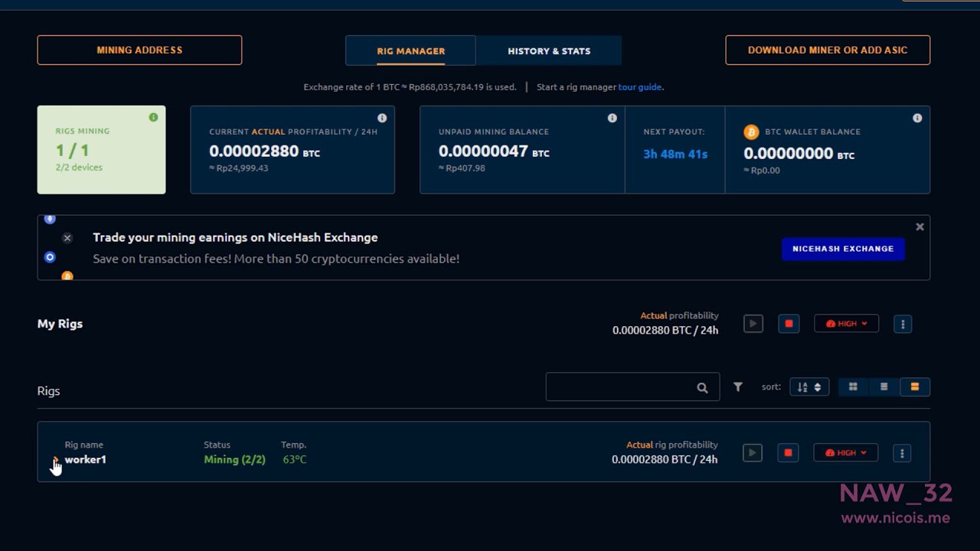Click info icon on Unpaid Mining Balance card
Image resolution: width=980 pixels, height=551 pixels.
(612, 118)
